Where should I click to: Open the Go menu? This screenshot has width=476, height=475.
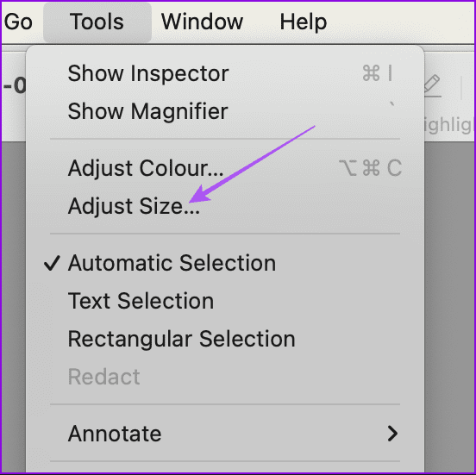[x=18, y=22]
